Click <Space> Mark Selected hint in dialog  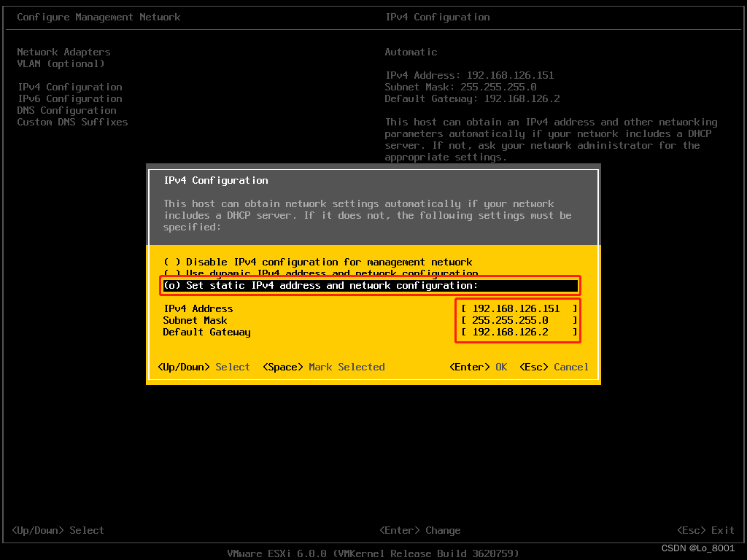[323, 367]
